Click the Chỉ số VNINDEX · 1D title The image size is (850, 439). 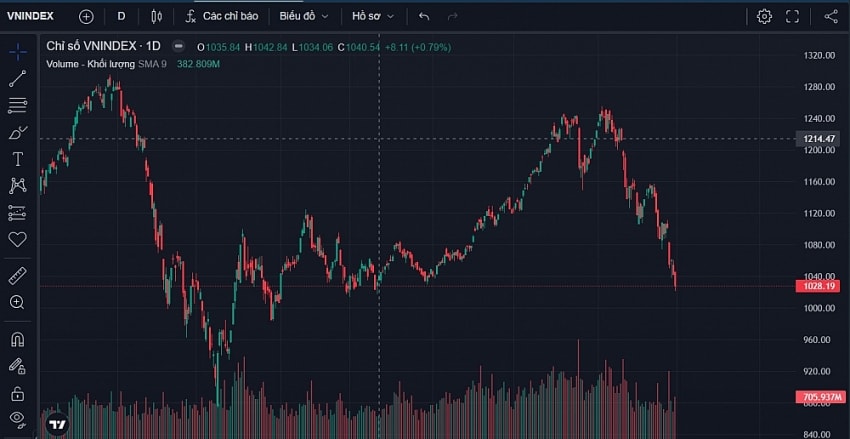[x=103, y=47]
